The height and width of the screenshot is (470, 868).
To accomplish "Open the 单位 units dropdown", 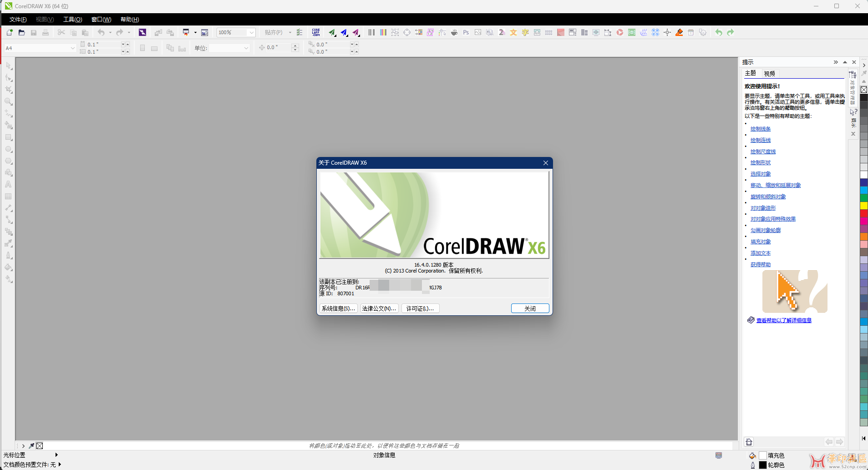I will (x=246, y=48).
